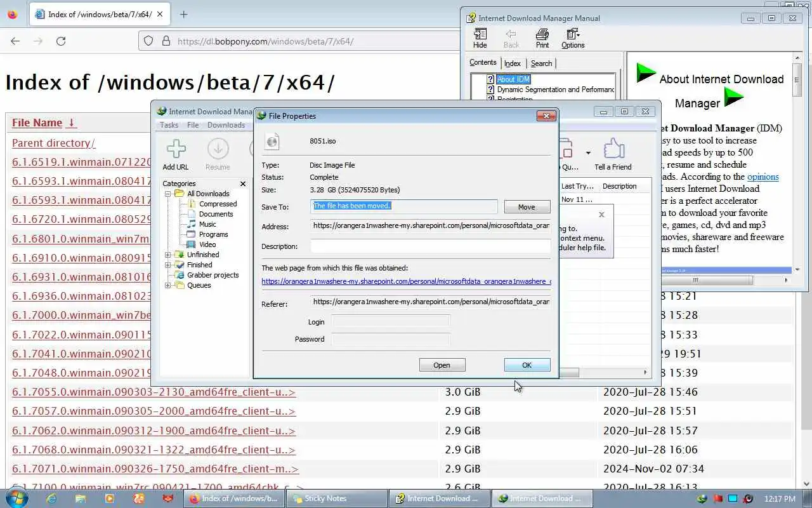Open a new Firefox tab with plus
The width and height of the screenshot is (812, 508).
[x=183, y=14]
